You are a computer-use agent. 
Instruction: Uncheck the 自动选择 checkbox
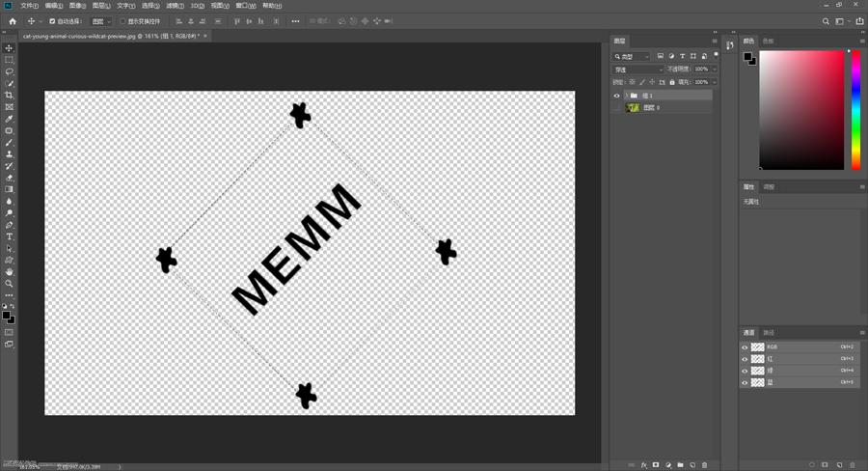tap(52, 20)
